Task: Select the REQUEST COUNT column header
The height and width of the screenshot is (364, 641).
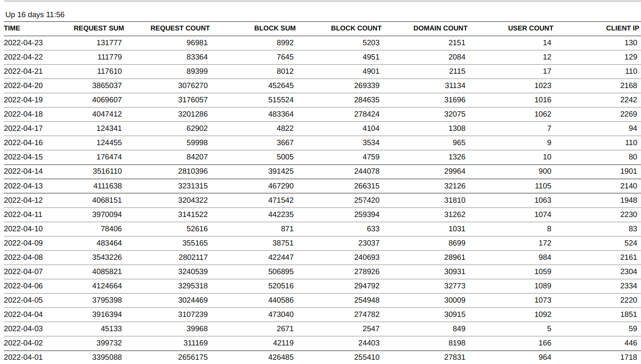Action: coord(180,28)
